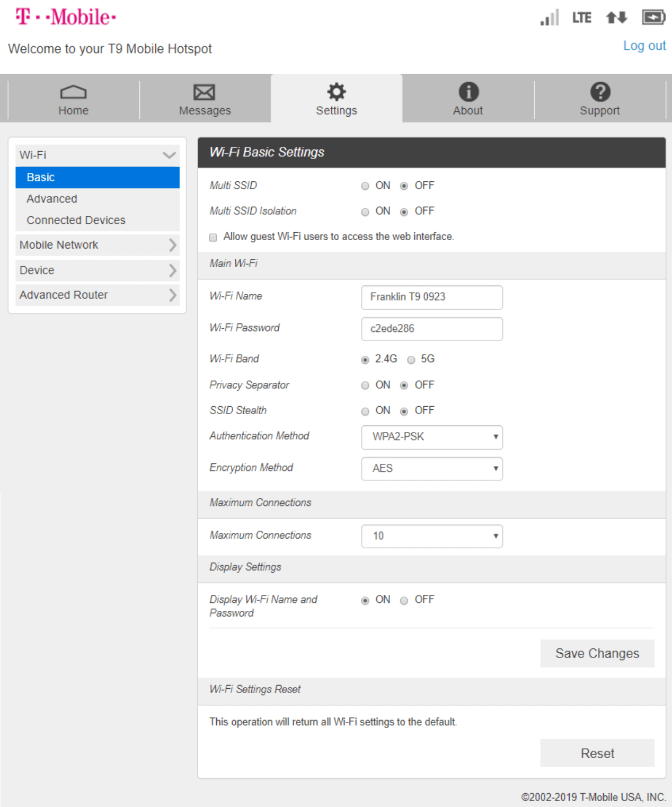Click the Support question mark icon
672x807 pixels.
point(600,92)
